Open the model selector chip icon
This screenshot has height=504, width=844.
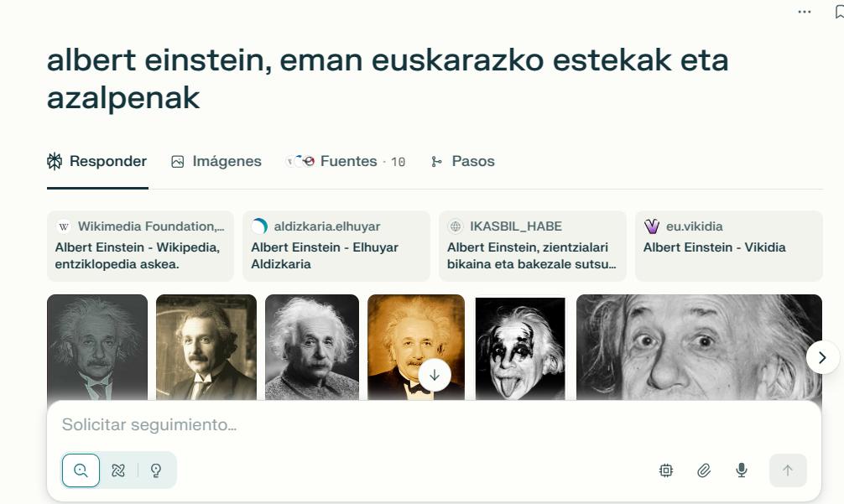pyautogui.click(x=666, y=470)
